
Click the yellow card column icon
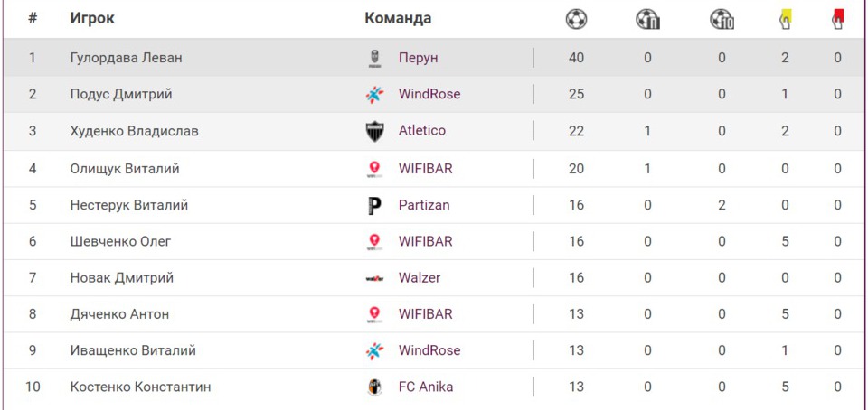pyautogui.click(x=785, y=19)
